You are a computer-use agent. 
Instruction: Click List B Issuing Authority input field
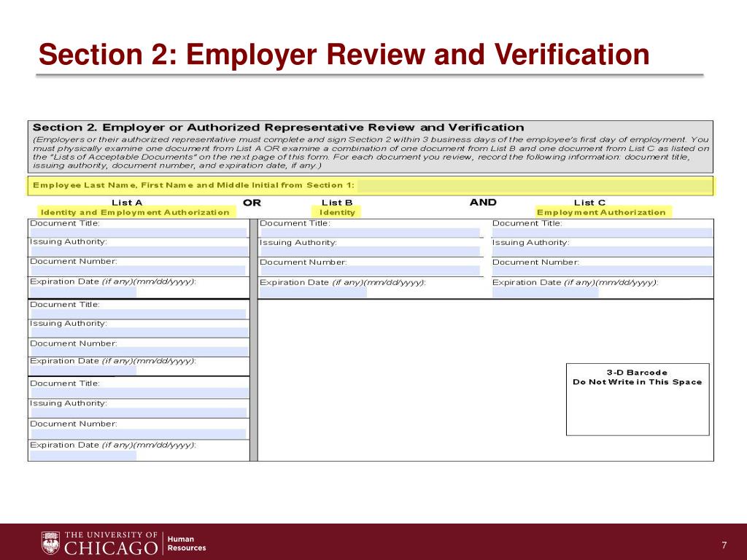pos(370,252)
